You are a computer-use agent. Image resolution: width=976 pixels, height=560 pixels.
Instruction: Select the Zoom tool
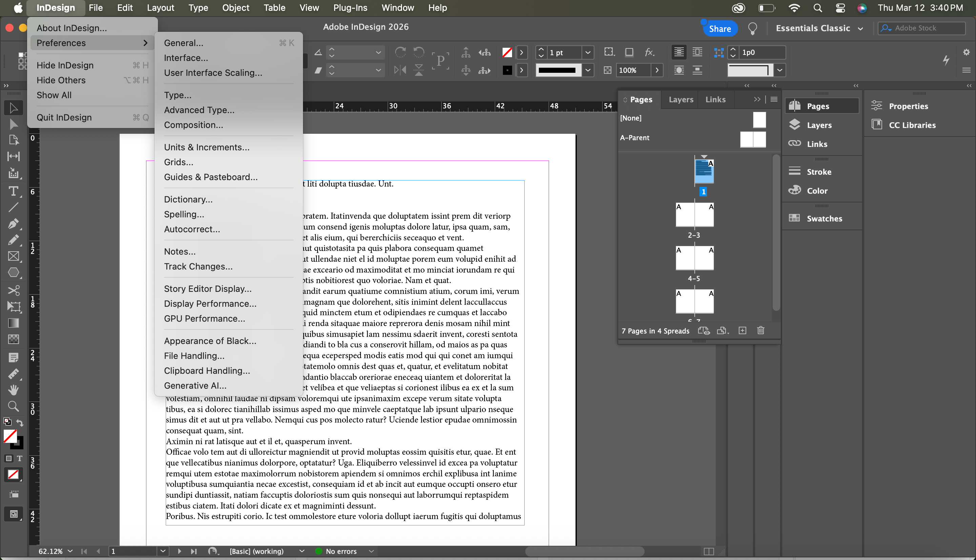click(x=13, y=406)
